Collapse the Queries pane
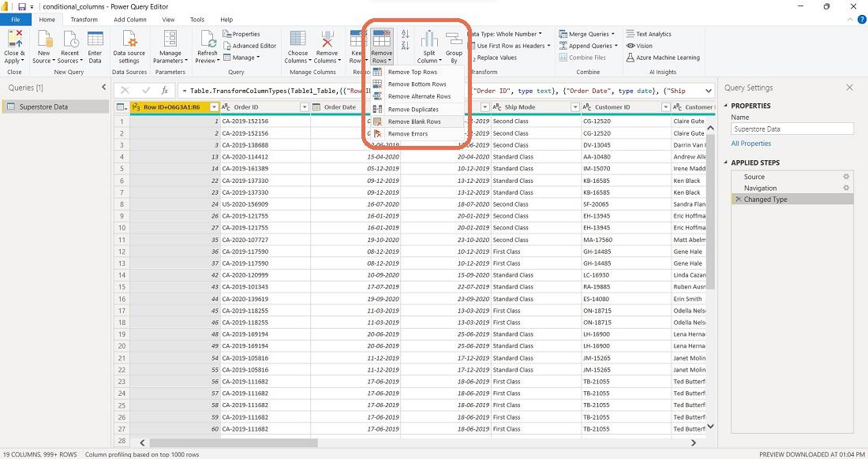Screen dimensions: 868x459 pyautogui.click(x=103, y=88)
